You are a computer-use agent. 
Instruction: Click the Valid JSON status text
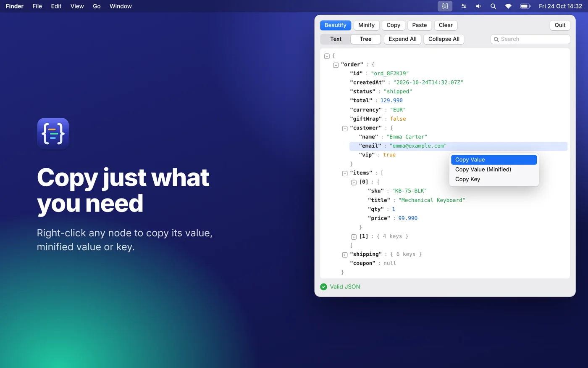tap(345, 287)
